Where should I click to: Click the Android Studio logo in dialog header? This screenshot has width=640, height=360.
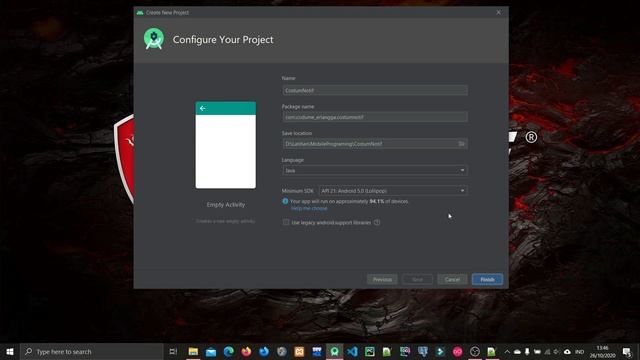coord(154,39)
